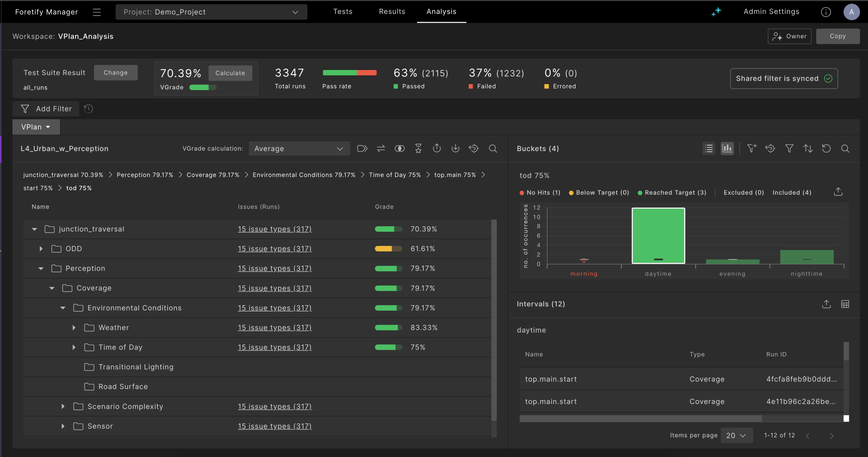
Task: Click the AI sparkle assistant icon
Action: point(716,12)
